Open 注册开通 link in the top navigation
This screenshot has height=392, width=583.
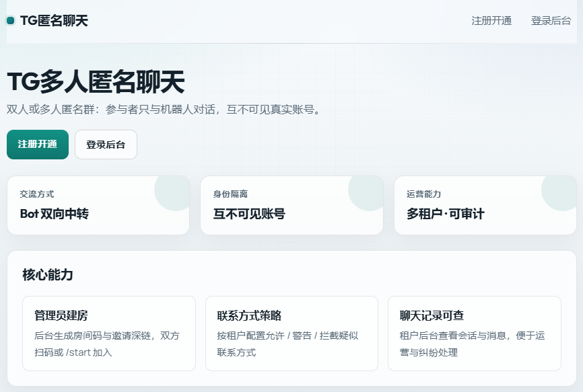[491, 21]
